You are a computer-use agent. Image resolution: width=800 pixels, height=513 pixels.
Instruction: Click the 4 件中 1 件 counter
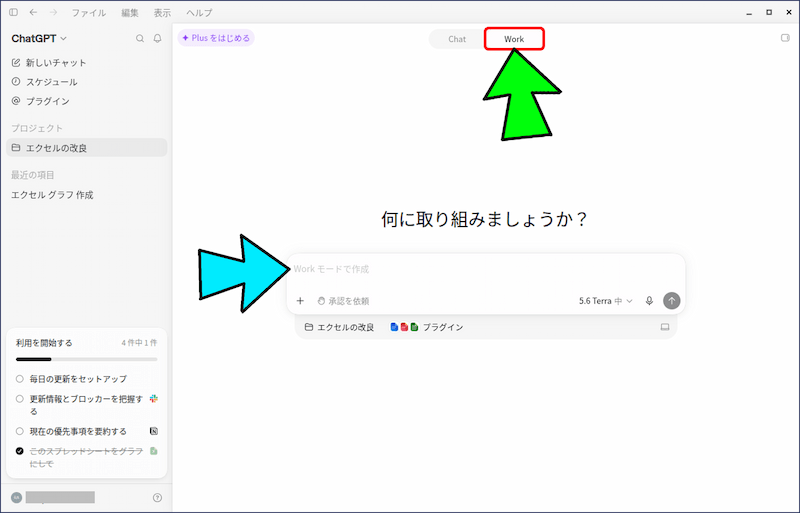pos(139,343)
